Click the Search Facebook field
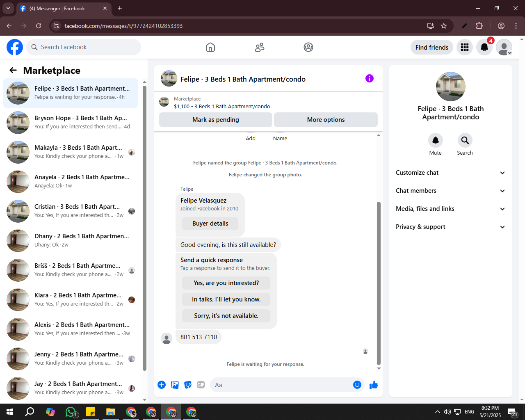525x420 pixels. click(x=84, y=47)
